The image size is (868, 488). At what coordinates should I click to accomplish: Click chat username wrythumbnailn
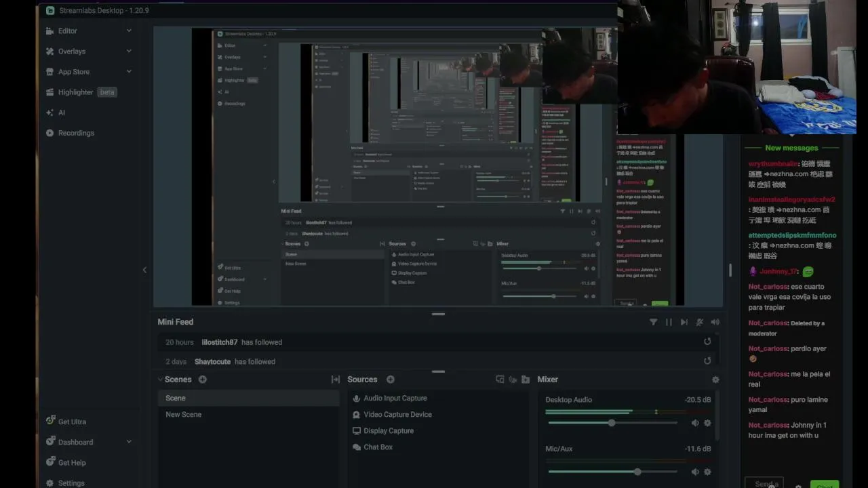coord(774,164)
